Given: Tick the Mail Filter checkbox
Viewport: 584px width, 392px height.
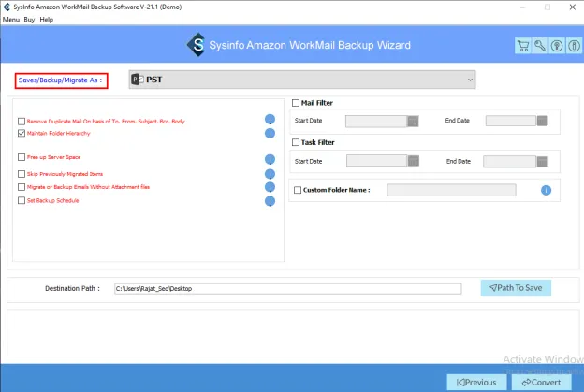Looking at the screenshot, I should click(297, 103).
